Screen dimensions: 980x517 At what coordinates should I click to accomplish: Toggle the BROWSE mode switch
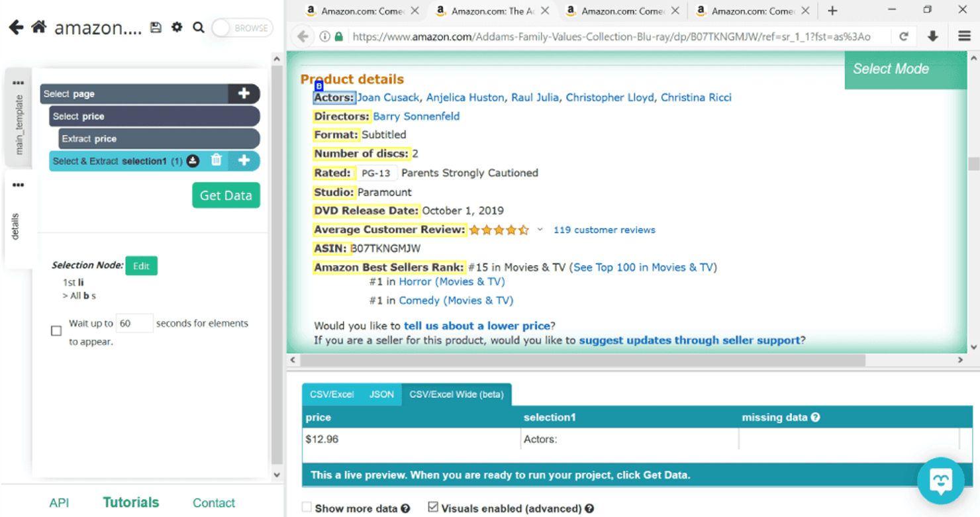(x=242, y=28)
